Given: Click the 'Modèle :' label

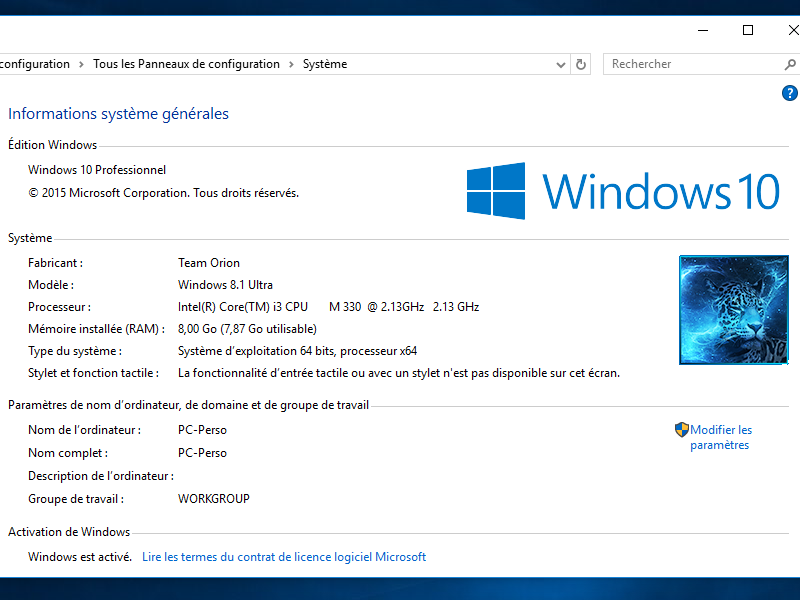Looking at the screenshot, I should point(51,285).
